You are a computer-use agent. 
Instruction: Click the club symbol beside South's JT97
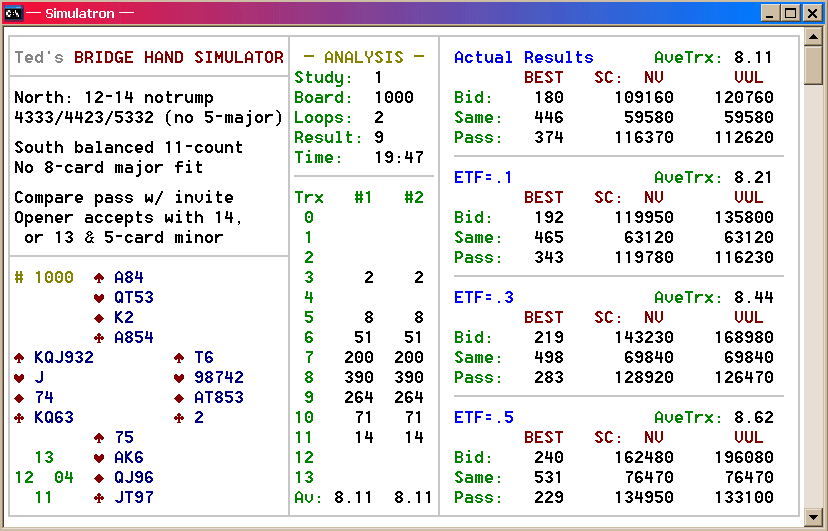point(99,498)
